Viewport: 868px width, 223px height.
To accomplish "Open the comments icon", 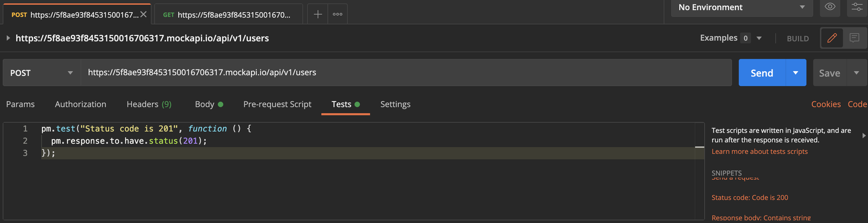I will 854,38.
